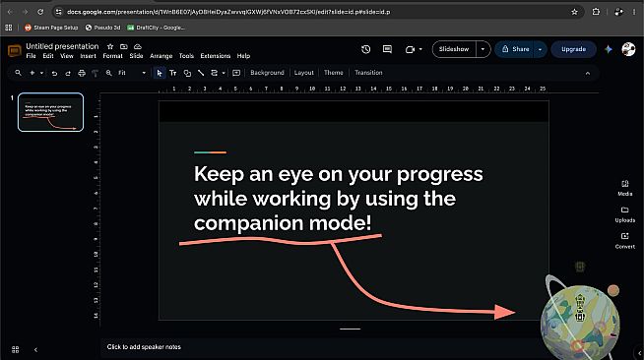Check the cloud save status icon
Viewport: 644px width, 360px height.
pos(138,46)
